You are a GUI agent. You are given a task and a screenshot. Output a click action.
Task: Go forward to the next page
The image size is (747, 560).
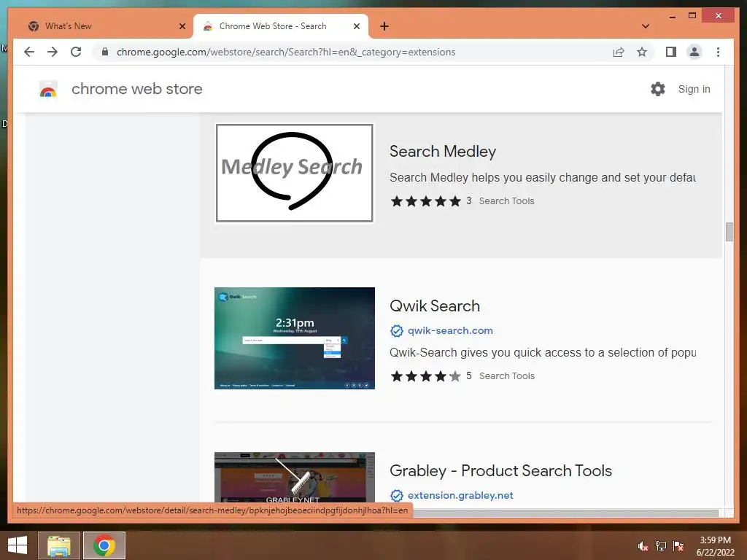53,52
